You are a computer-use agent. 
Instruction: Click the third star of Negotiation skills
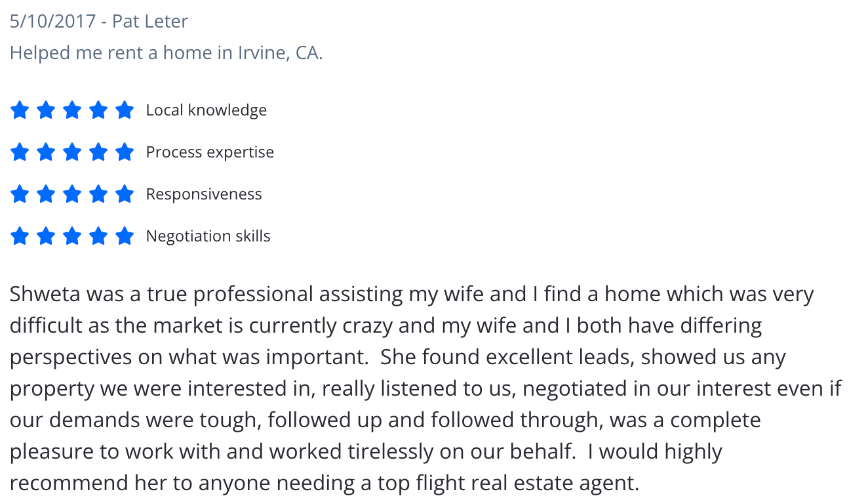pyautogui.click(x=72, y=236)
